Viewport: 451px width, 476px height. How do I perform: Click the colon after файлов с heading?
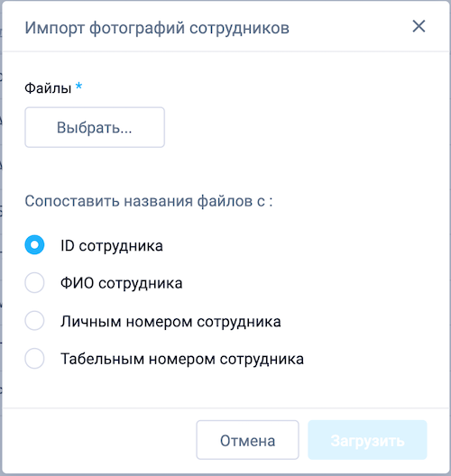click(271, 203)
